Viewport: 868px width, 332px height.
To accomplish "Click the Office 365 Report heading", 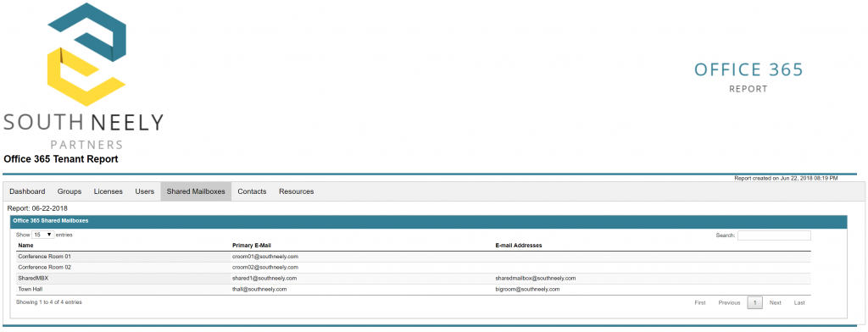I will [748, 76].
